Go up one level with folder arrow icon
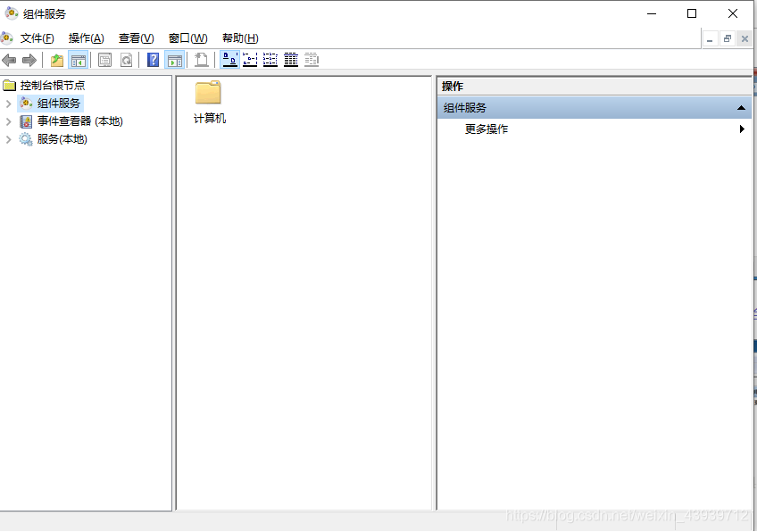 [x=57, y=61]
